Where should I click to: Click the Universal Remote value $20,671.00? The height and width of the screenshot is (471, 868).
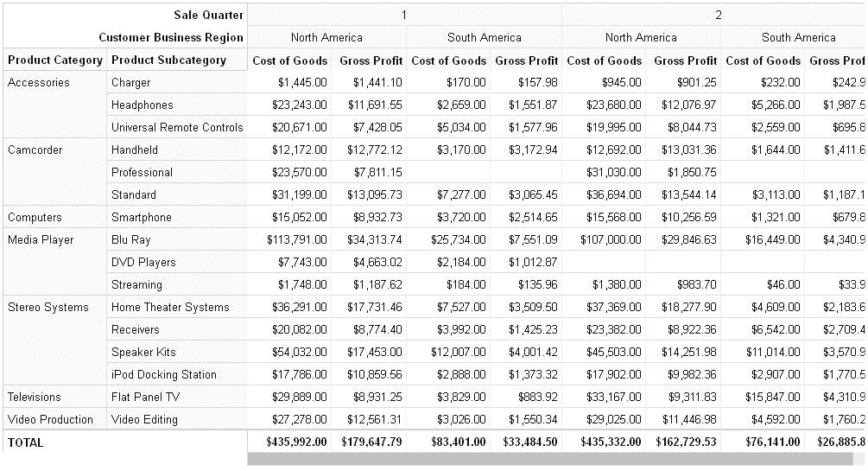[300, 127]
